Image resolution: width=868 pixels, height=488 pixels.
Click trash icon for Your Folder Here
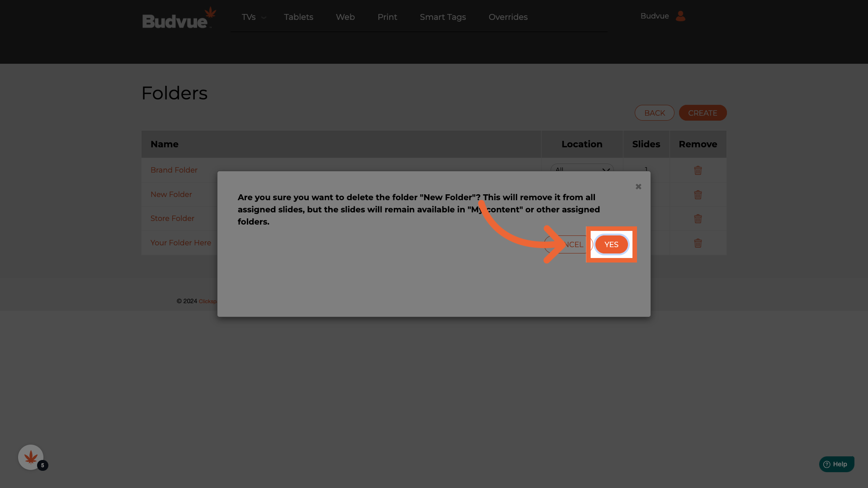point(698,243)
